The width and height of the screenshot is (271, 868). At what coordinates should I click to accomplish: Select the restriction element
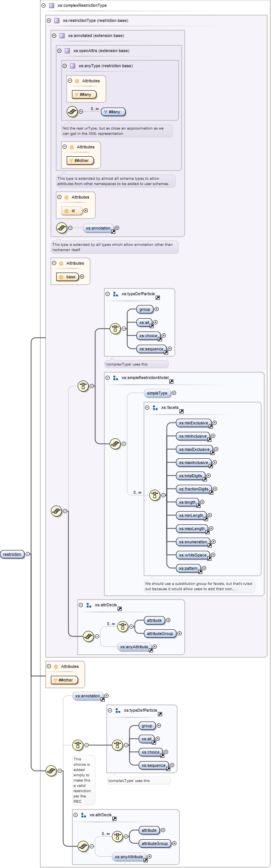pyautogui.click(x=12, y=555)
